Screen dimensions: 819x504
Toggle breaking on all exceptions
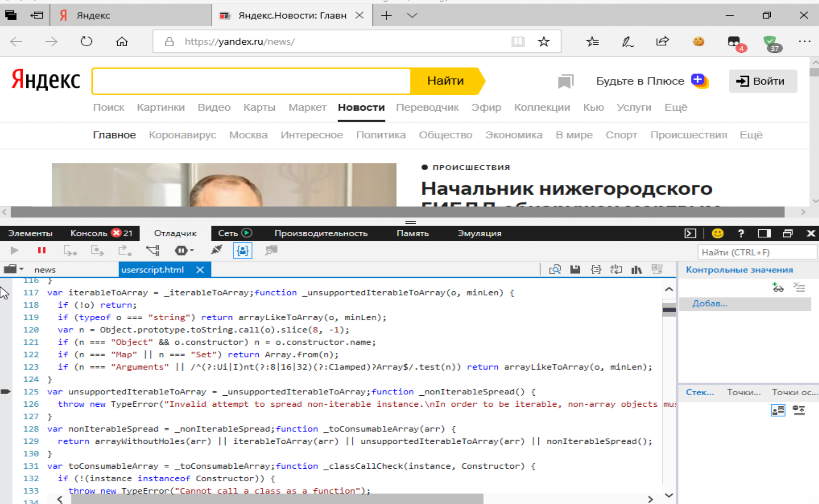pos(181,250)
